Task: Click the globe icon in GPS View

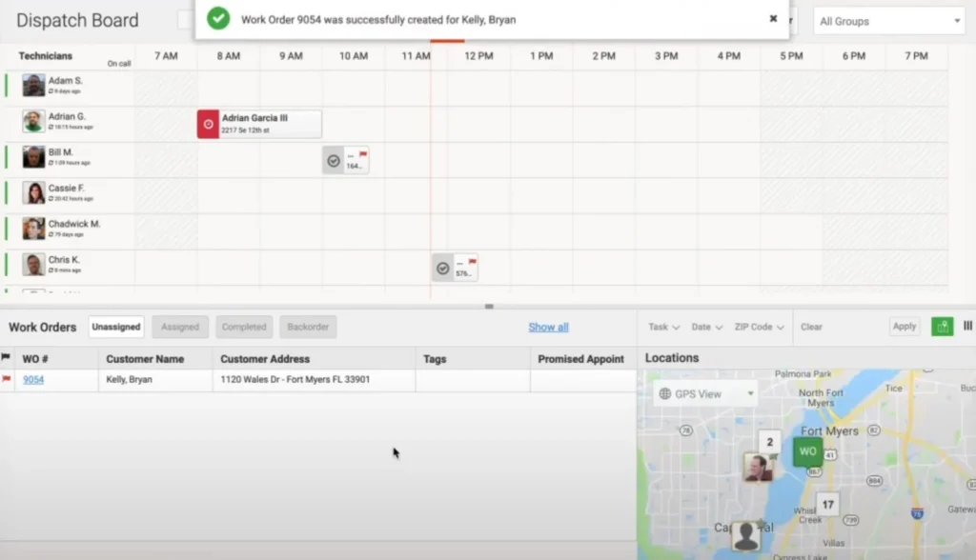Action: [664, 394]
